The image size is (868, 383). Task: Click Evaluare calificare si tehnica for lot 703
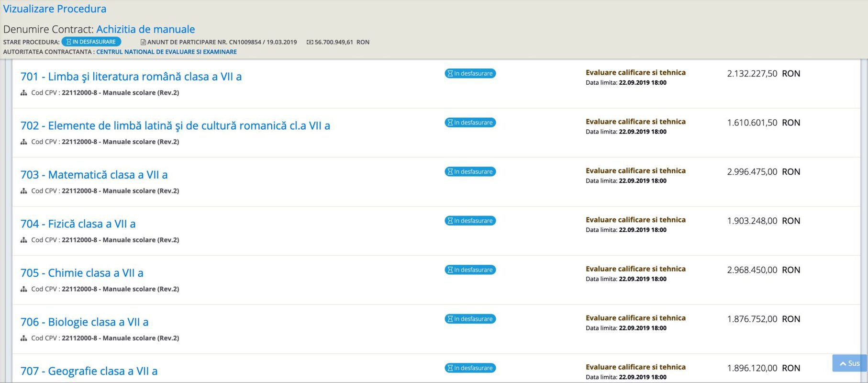tap(635, 171)
